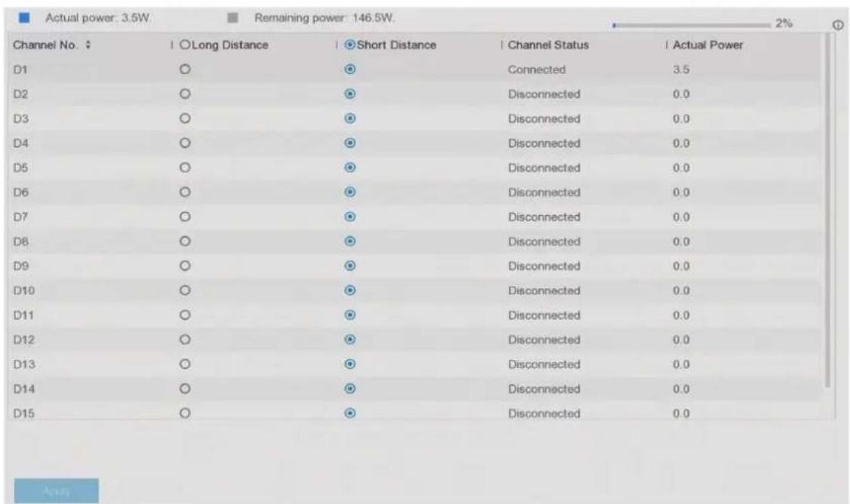Screen dimensions: 850x504
Task: Select the D7 channel label
Action: click(x=20, y=217)
